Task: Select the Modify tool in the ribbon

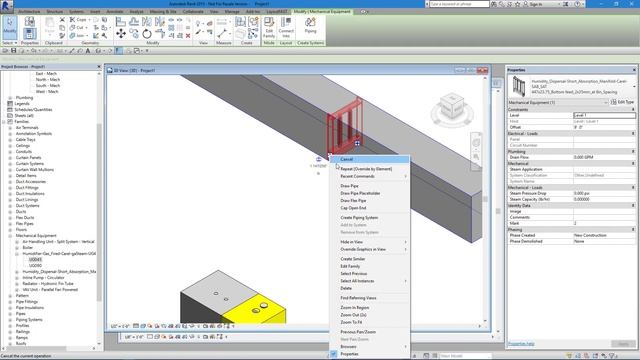Action: point(9,27)
